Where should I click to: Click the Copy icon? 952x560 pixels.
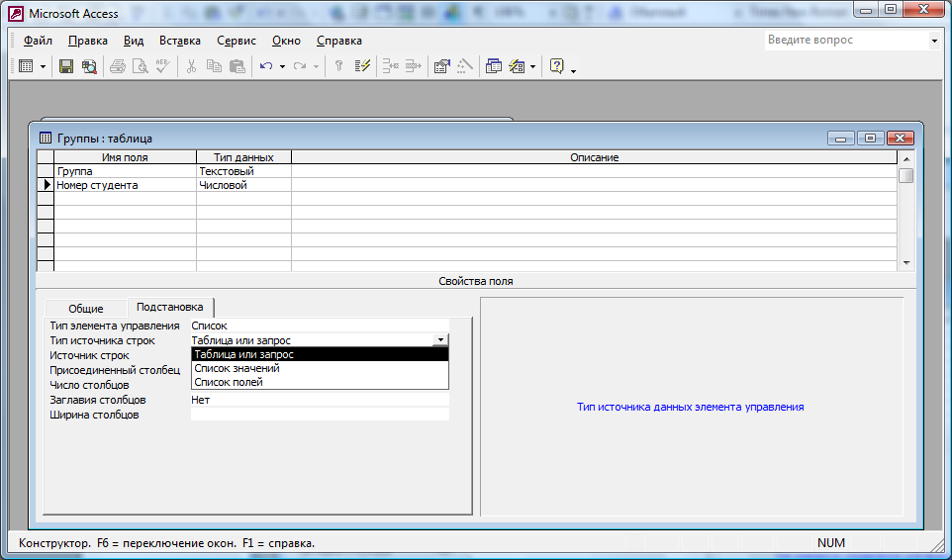(214, 66)
